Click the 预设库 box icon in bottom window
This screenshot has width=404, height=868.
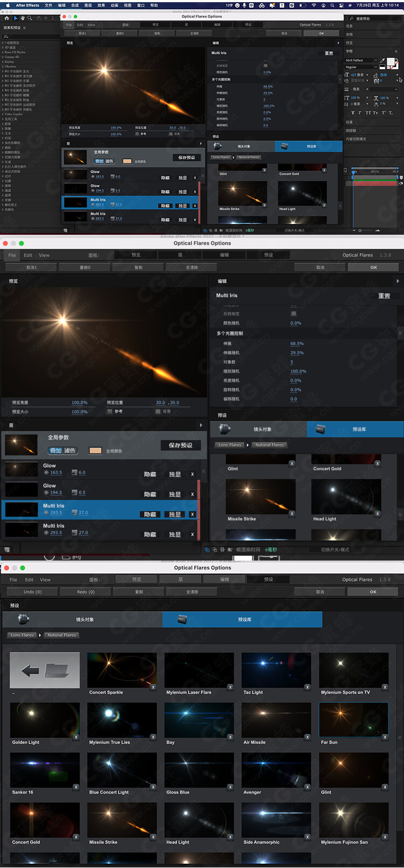[183, 619]
